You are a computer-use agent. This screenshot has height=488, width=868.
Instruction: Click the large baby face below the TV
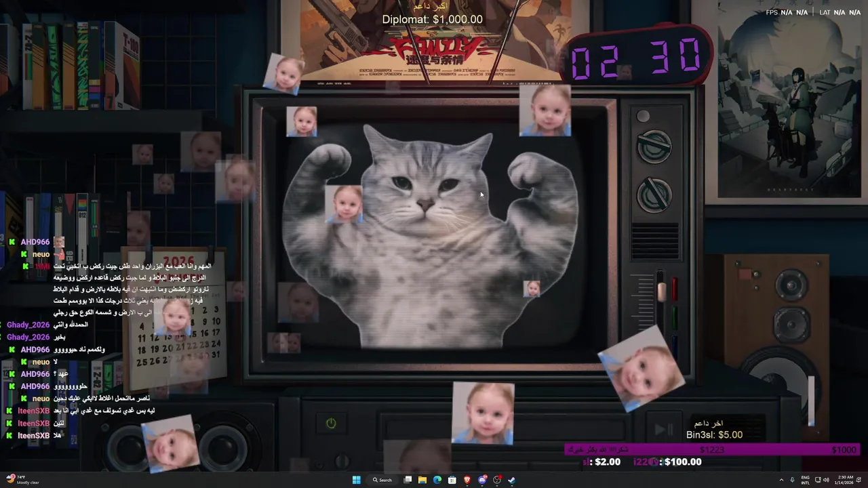pyautogui.click(x=483, y=413)
